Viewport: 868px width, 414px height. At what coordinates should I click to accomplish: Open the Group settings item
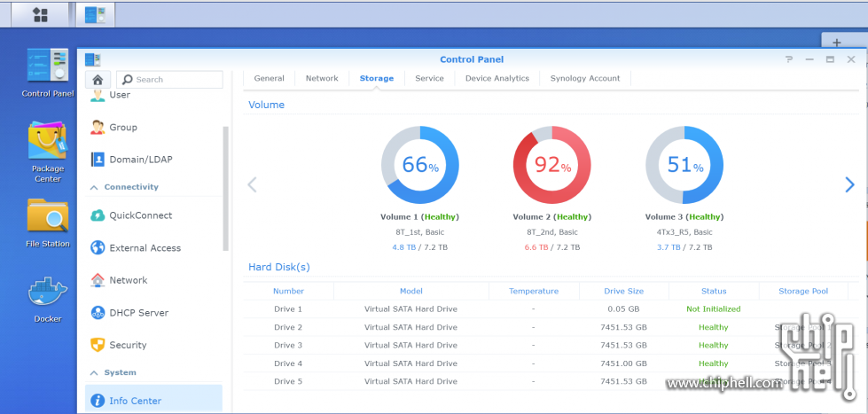pos(153,128)
